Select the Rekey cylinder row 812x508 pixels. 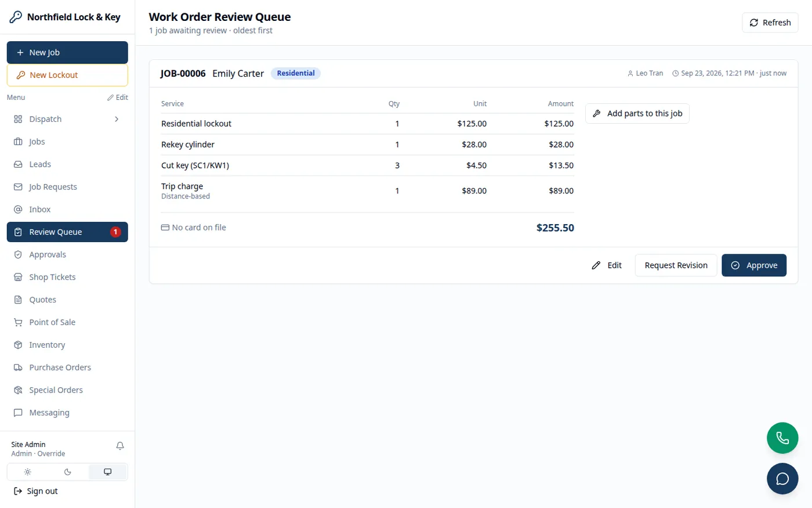(x=367, y=145)
